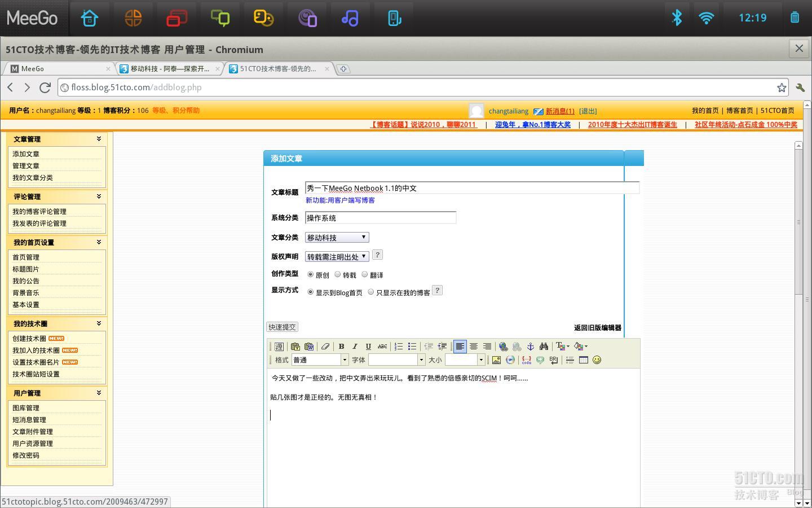This screenshot has width=812, height=508.
Task: Open 管理文章 in the sidebar
Action: tap(26, 166)
